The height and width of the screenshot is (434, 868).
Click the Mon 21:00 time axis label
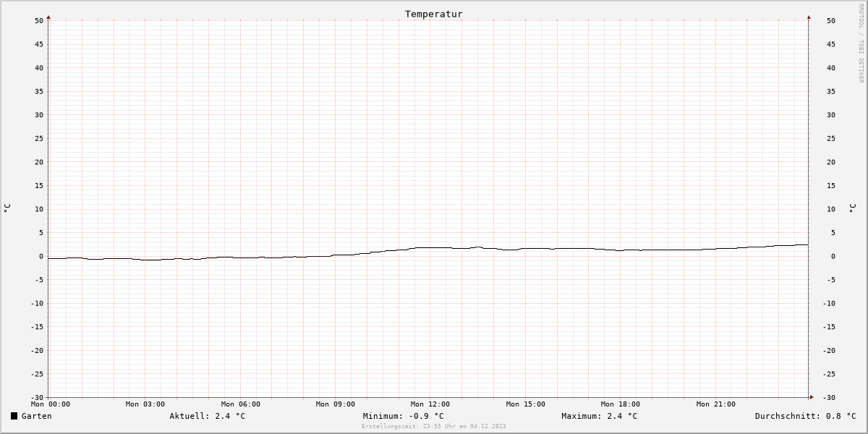716,404
